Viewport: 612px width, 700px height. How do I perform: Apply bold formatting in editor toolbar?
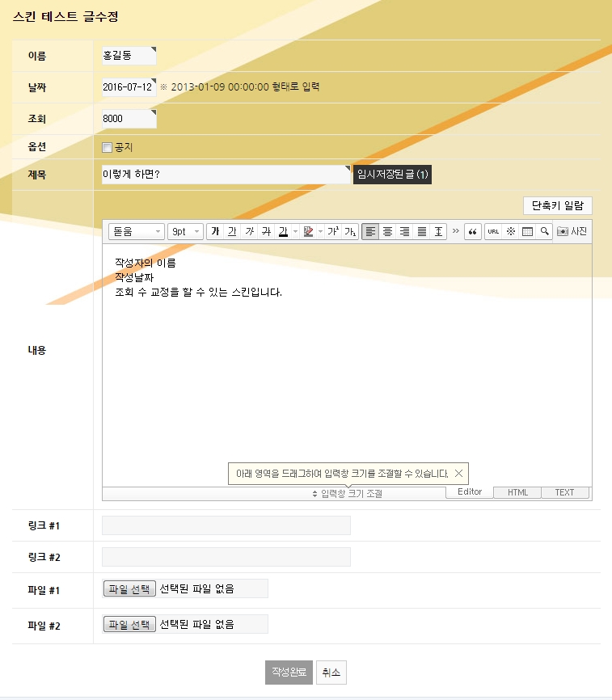pyautogui.click(x=215, y=231)
